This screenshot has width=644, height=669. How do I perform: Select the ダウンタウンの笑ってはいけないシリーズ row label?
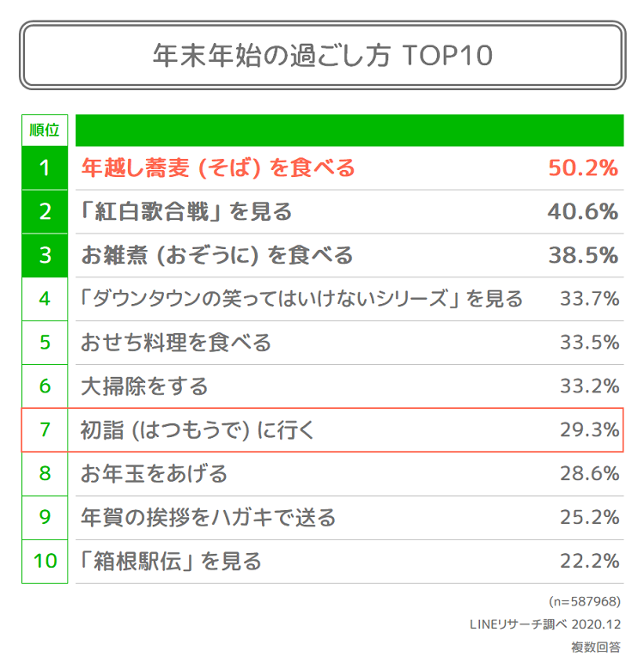(x=301, y=299)
